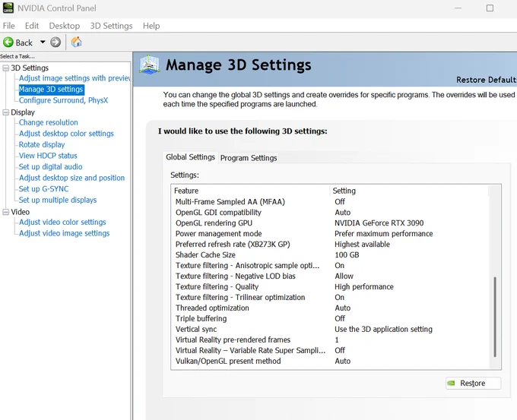Select Shader Cache Size row

pyautogui.click(x=330, y=254)
